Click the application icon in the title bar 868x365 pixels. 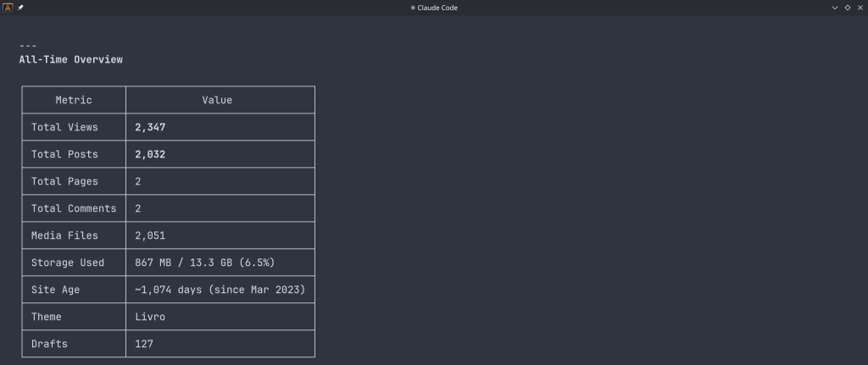click(x=8, y=7)
